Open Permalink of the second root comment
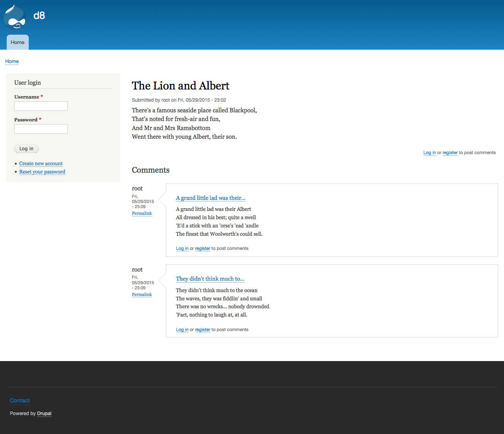 [x=142, y=294]
